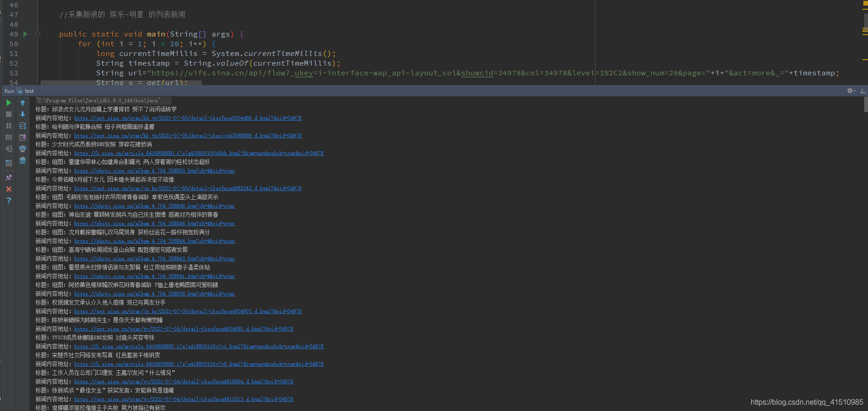This screenshot has width=868, height=411.
Task: Restore layout icon in Run toolbar
Action: click(x=9, y=163)
